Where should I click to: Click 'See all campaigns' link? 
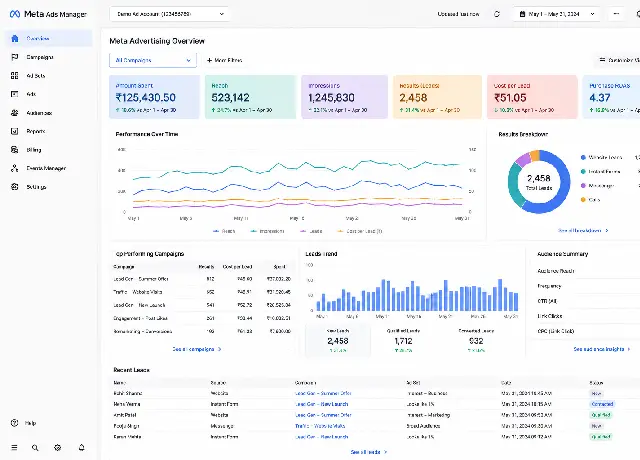pos(197,349)
